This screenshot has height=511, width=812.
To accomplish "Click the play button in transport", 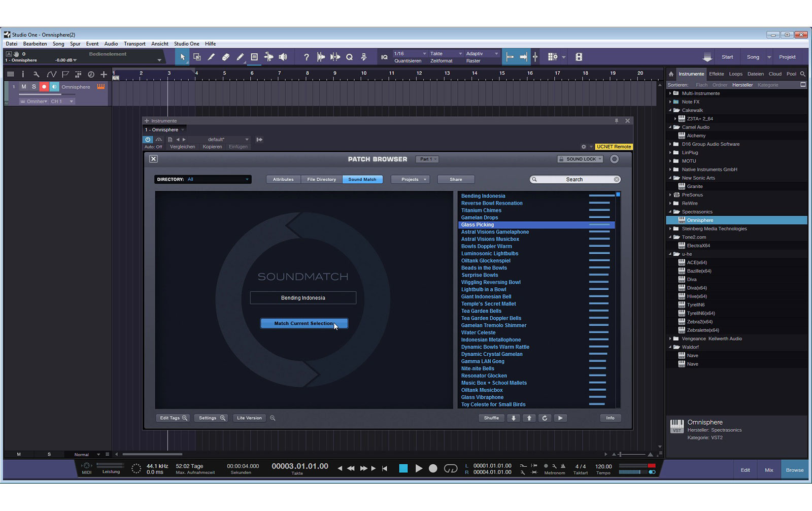I will (x=419, y=468).
